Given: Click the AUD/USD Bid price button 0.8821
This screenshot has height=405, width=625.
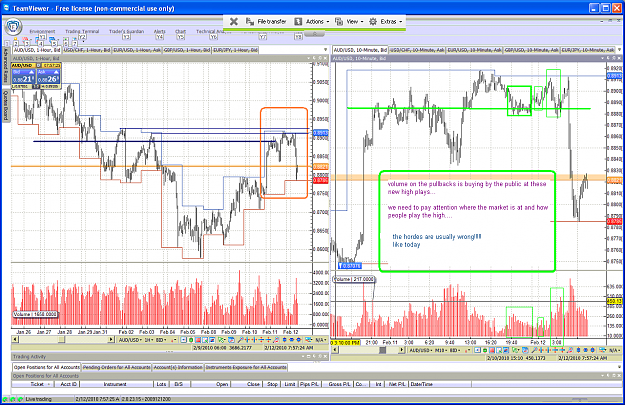Looking at the screenshot, I should pyautogui.click(x=24, y=77).
